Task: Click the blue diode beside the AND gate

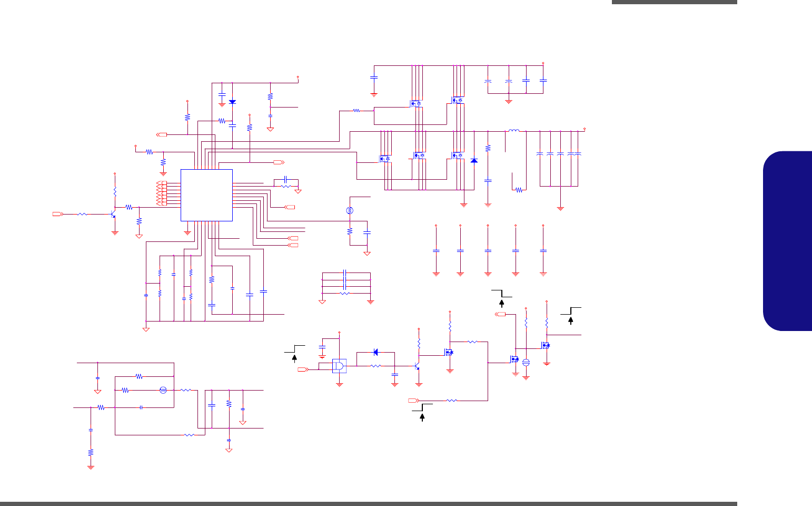Action: tap(375, 352)
